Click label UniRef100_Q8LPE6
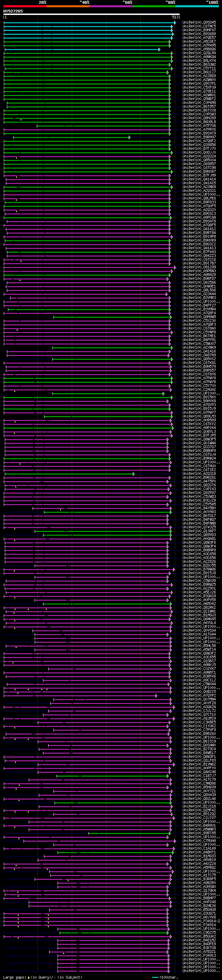 click(199, 198)
